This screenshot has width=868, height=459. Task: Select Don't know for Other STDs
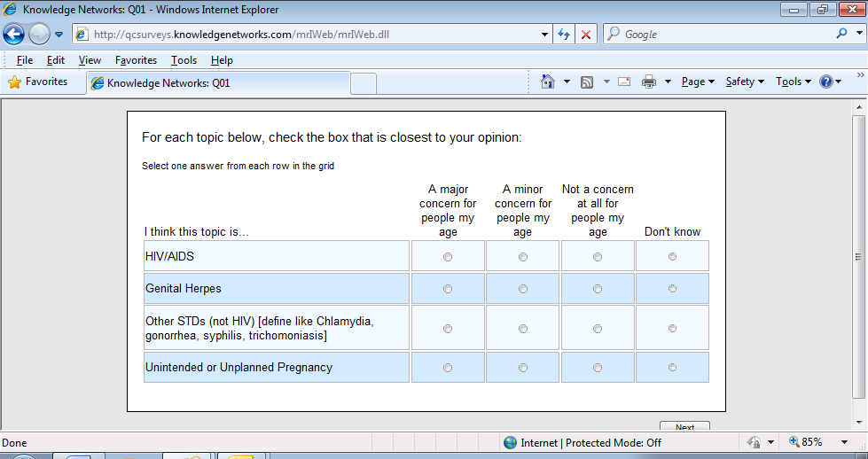coord(672,329)
